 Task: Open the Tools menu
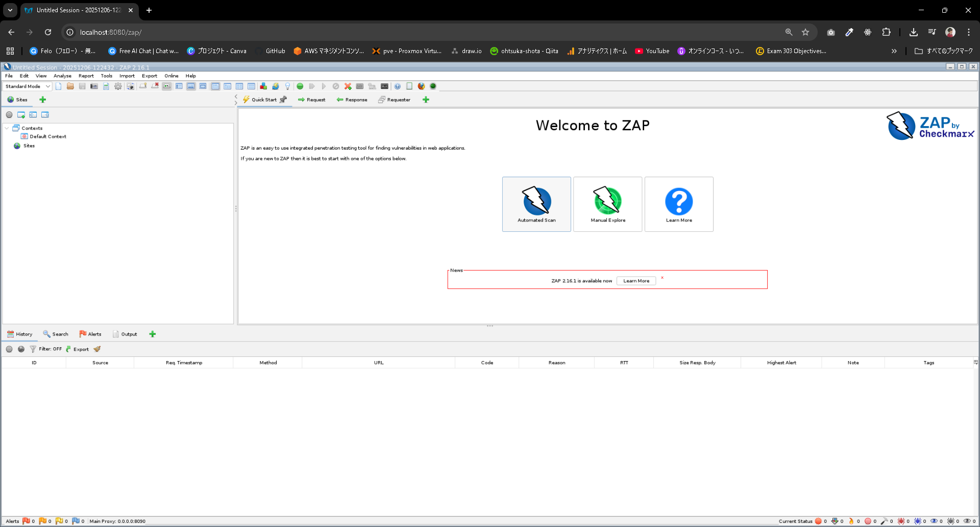click(x=106, y=76)
